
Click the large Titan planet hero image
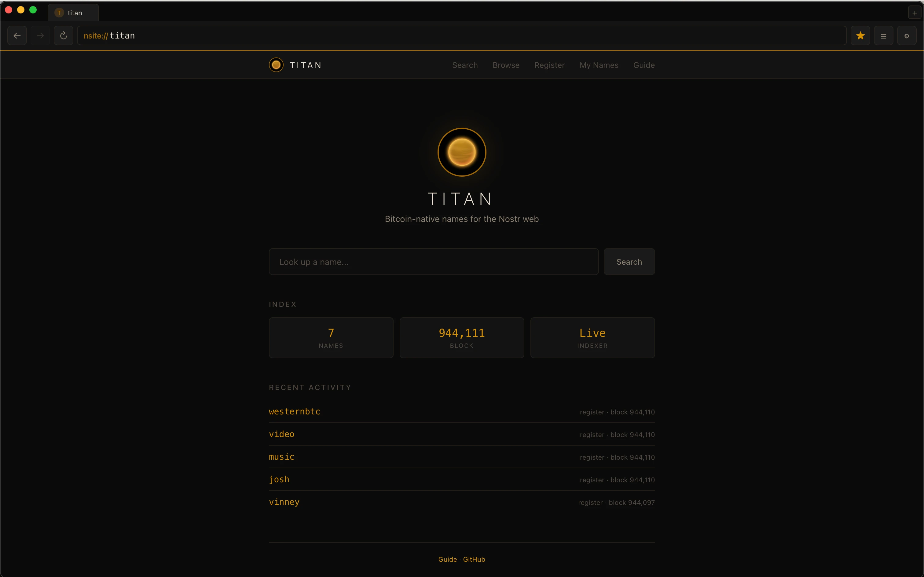(462, 152)
